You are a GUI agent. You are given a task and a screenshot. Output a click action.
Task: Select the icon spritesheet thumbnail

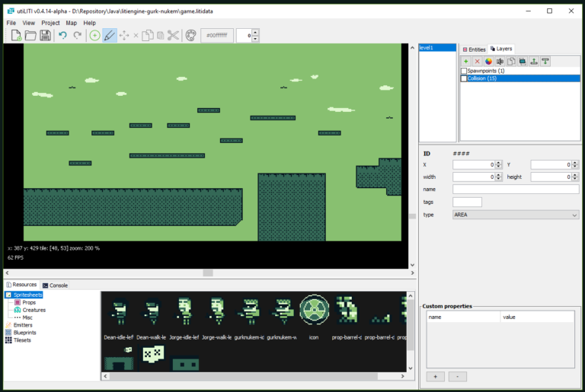point(314,317)
